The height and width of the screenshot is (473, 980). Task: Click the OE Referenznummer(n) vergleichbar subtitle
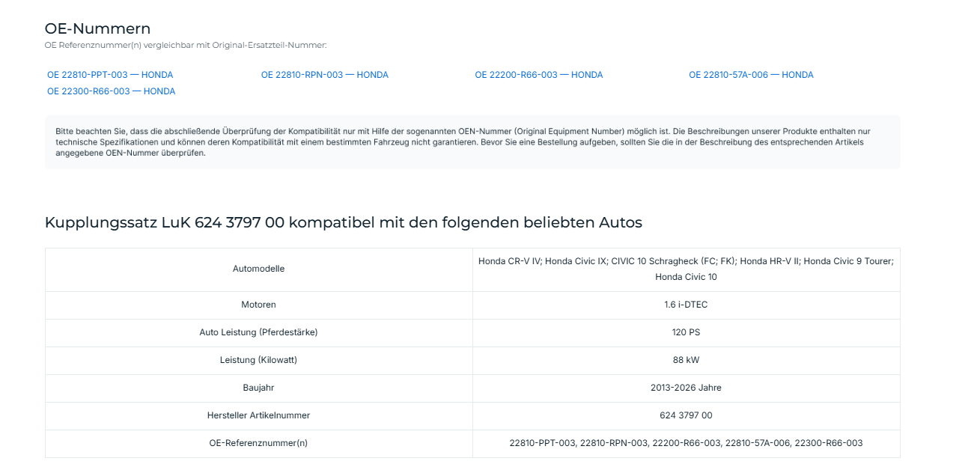coord(186,46)
